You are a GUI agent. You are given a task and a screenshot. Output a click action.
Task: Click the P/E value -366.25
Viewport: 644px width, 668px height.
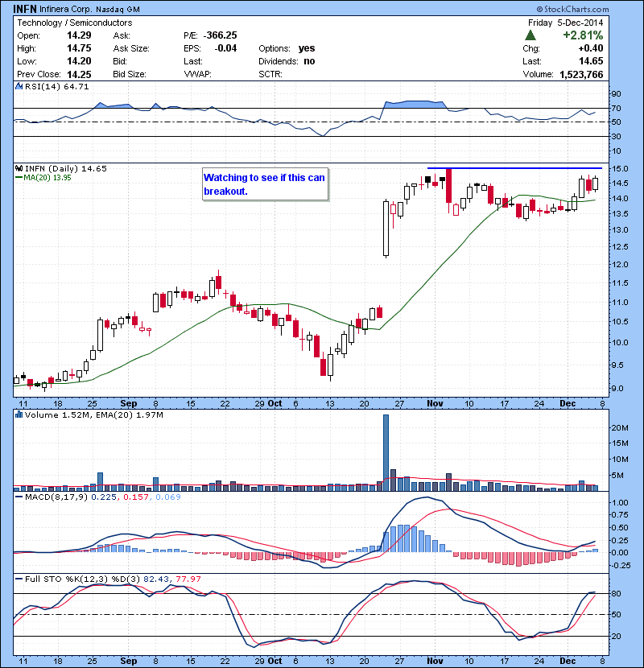[220, 35]
